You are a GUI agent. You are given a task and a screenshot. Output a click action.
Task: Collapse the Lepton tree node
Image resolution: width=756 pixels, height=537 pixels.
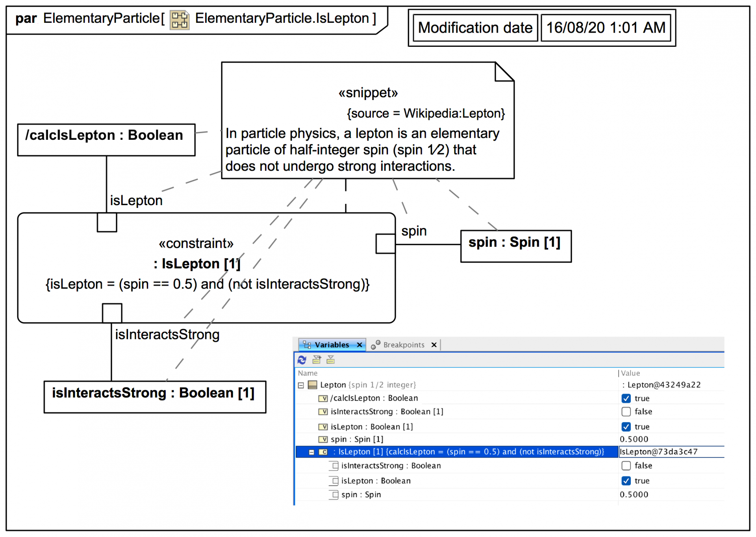(301, 385)
